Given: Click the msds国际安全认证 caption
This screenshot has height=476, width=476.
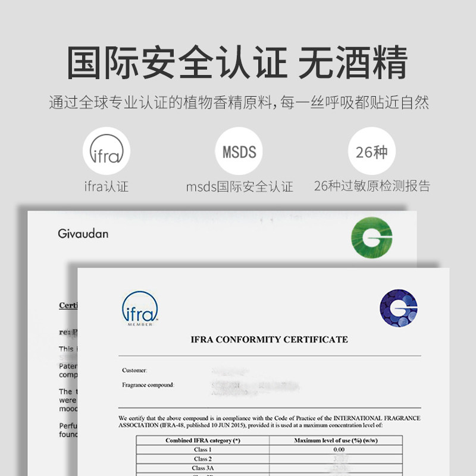Looking at the screenshot, I should click(x=239, y=186).
